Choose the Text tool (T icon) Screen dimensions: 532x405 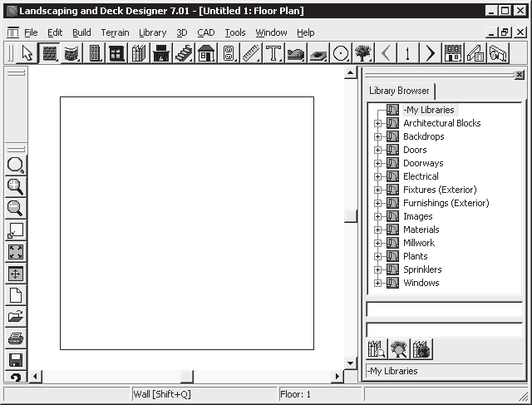click(x=273, y=53)
